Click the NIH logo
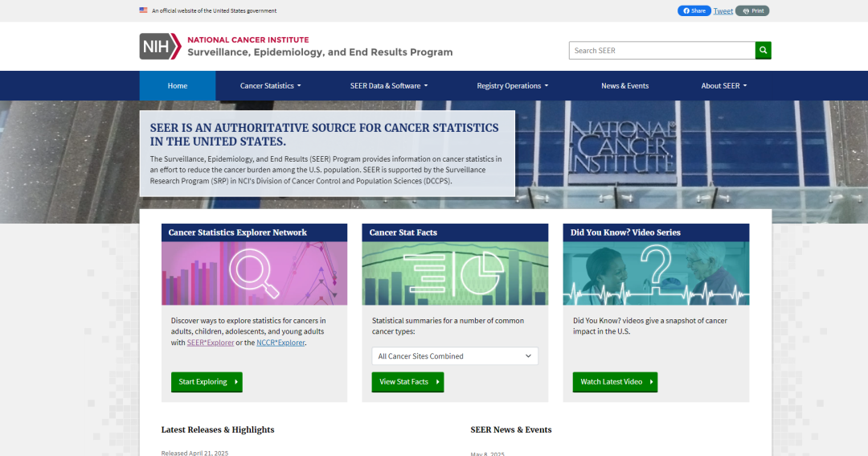This screenshot has height=456, width=868. [160, 46]
